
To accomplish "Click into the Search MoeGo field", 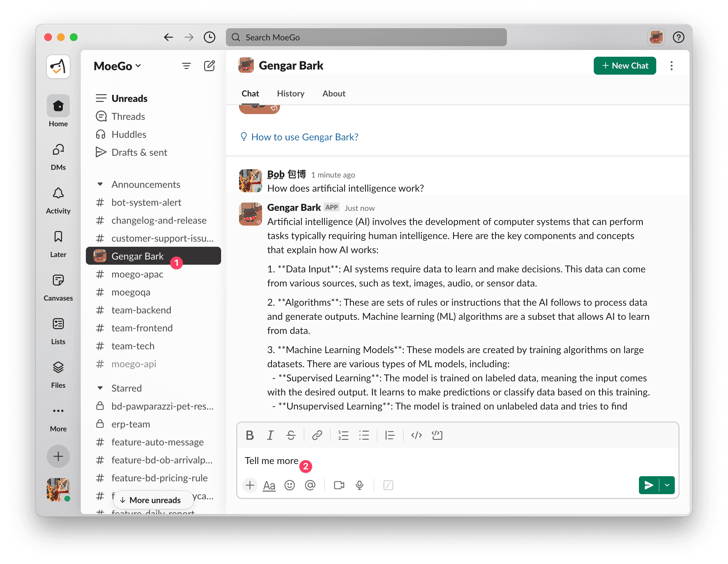I will (x=366, y=37).
